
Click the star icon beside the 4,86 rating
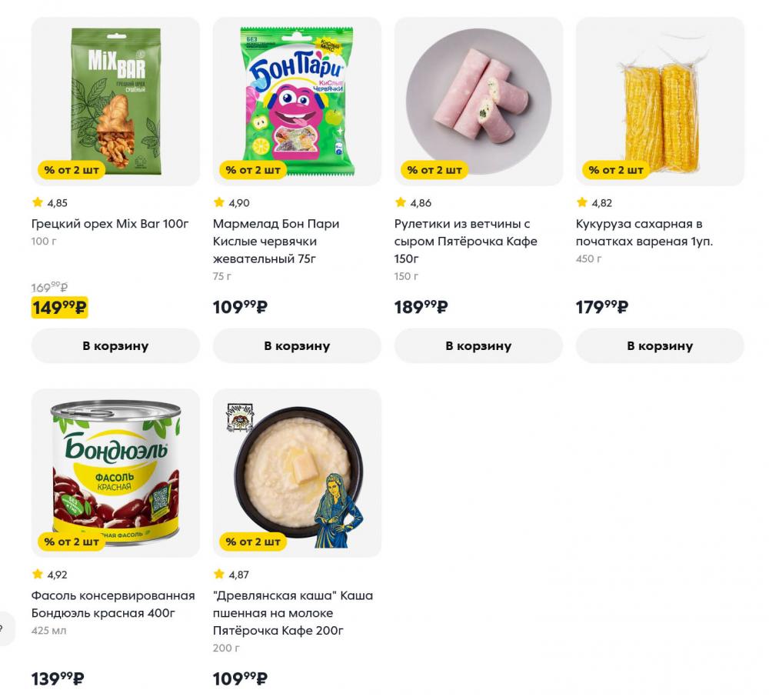pos(401,203)
